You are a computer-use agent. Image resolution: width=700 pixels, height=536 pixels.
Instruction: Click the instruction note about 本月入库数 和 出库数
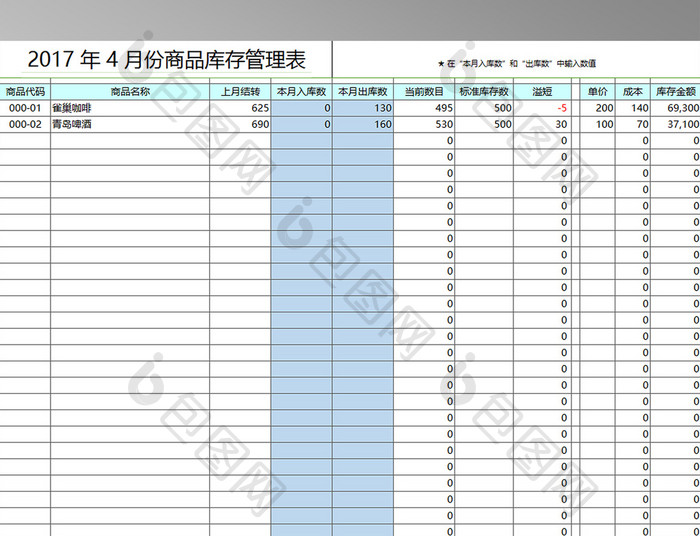517,63
